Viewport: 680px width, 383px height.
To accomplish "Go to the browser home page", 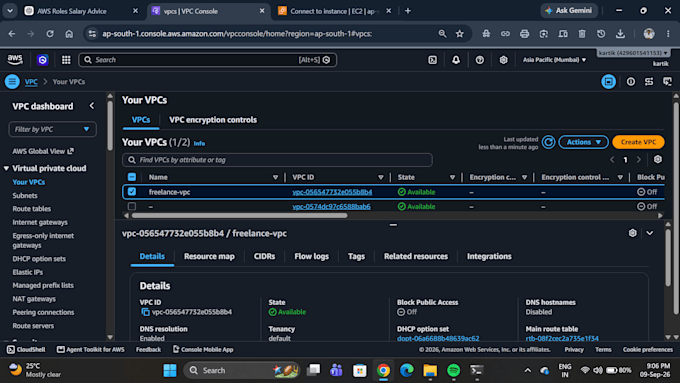I will coord(69,34).
